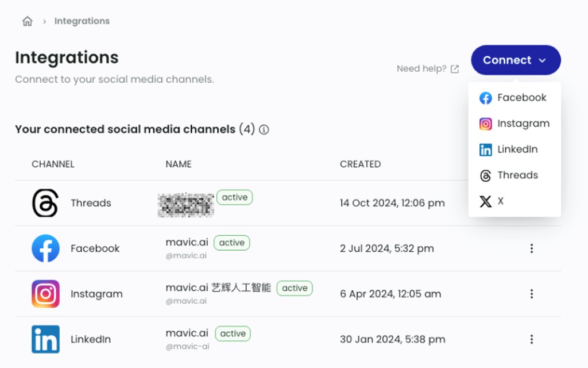This screenshot has height=368, width=588.
Task: Click the active badge in Facebook row
Action: tap(232, 243)
